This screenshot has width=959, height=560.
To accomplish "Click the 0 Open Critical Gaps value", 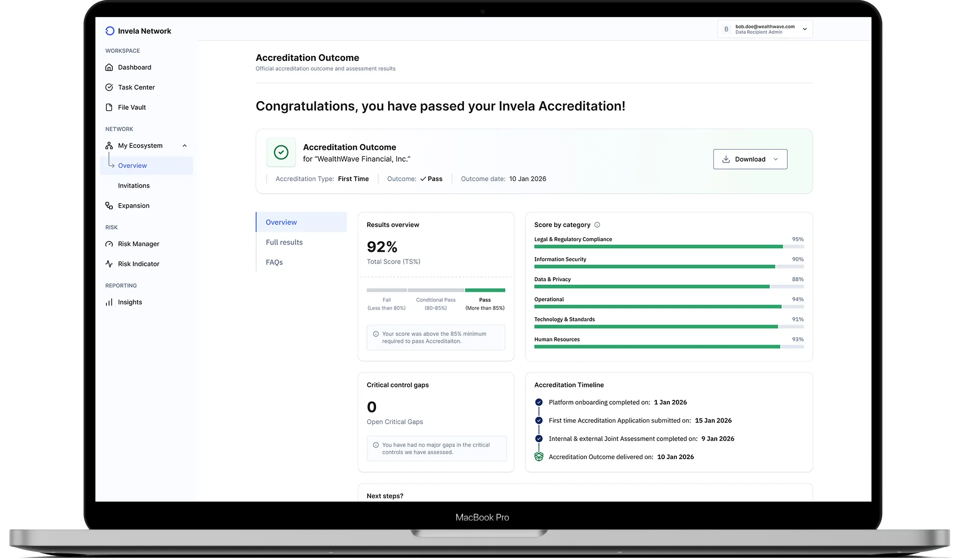I will pos(372,407).
